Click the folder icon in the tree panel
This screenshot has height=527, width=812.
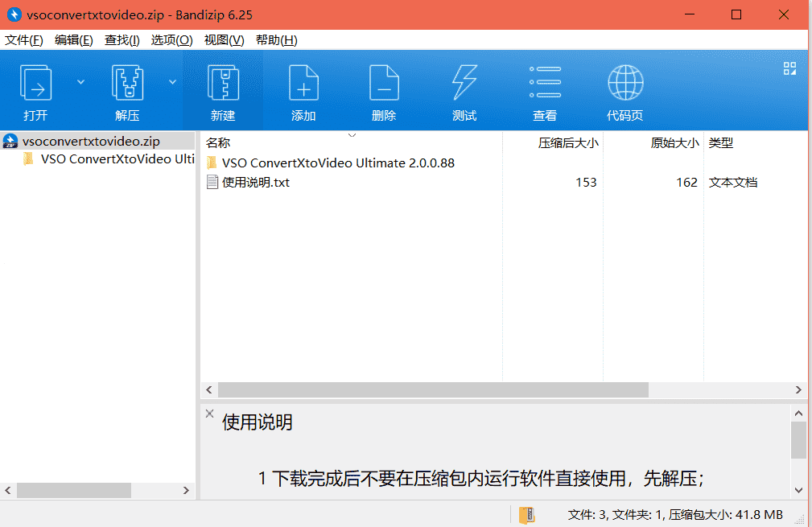pos(29,159)
